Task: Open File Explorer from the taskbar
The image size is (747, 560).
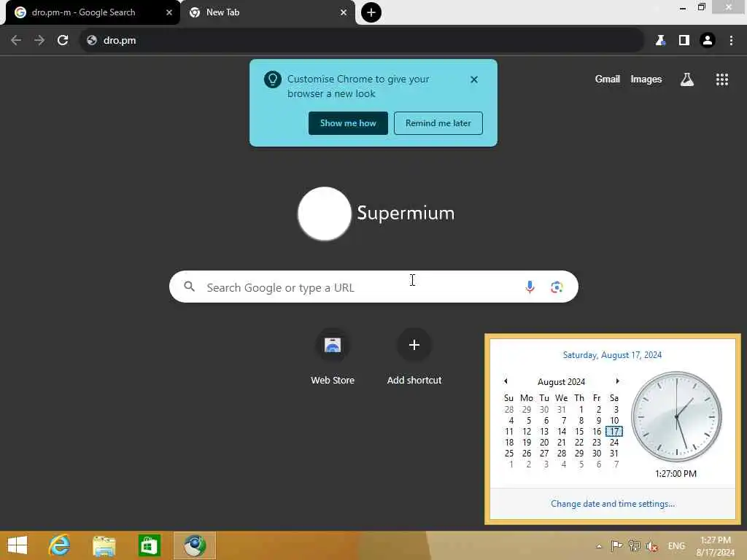Action: click(x=104, y=545)
